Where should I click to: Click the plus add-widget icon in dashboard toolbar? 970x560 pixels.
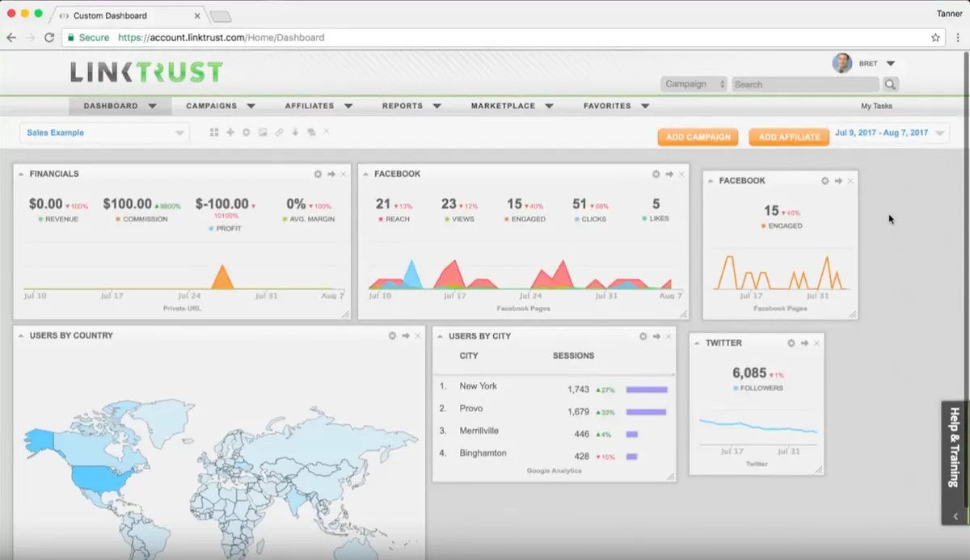click(x=230, y=133)
